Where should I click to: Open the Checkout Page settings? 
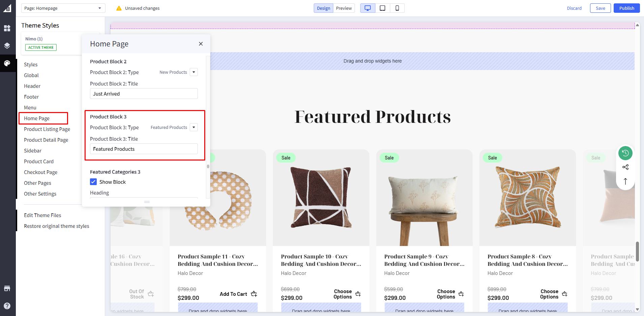click(x=40, y=172)
